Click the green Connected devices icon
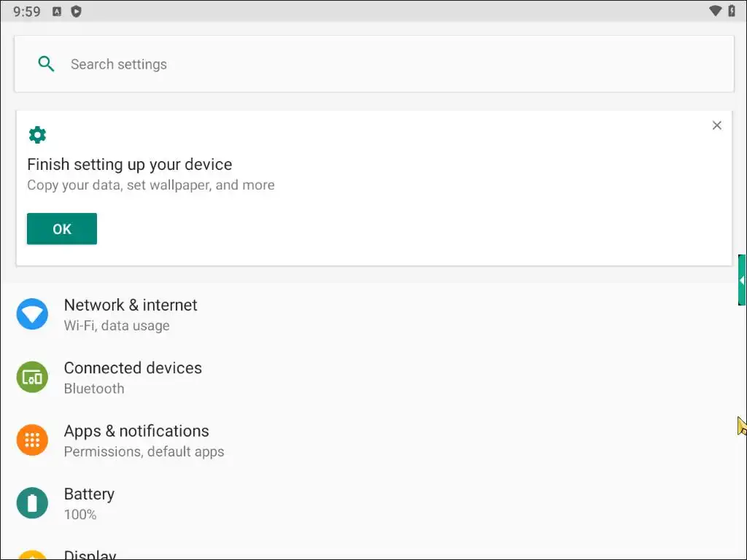This screenshot has height=560, width=747. [32, 377]
